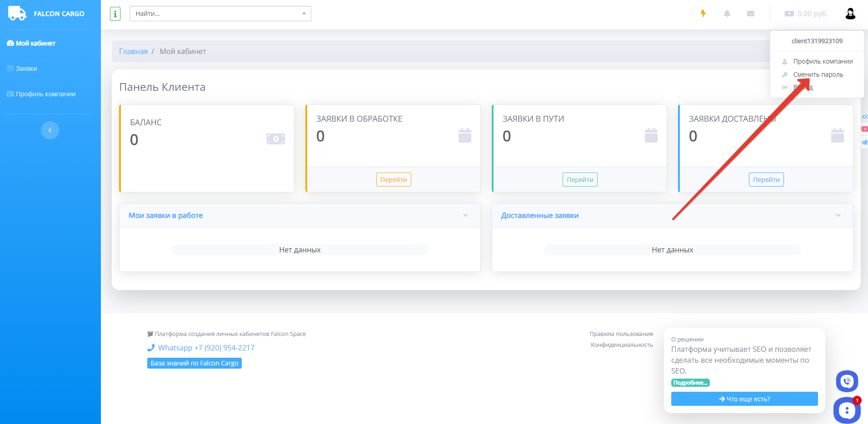Open notifications bell icon
The image size is (868, 424).
tap(727, 14)
